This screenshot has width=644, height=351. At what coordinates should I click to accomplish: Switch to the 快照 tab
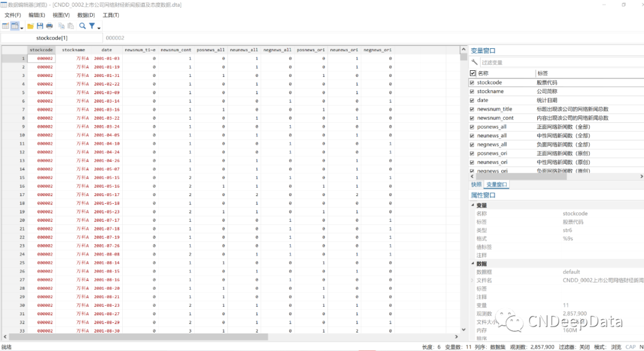(x=476, y=184)
